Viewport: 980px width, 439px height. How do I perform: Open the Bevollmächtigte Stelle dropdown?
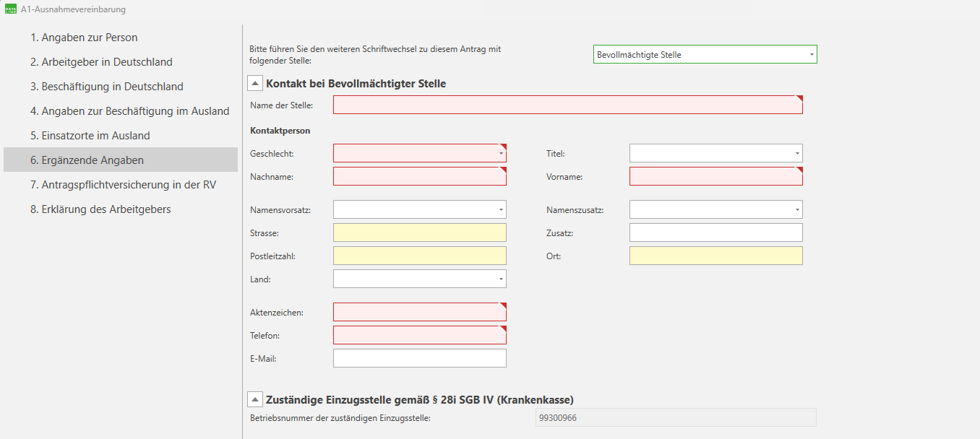[x=705, y=55]
